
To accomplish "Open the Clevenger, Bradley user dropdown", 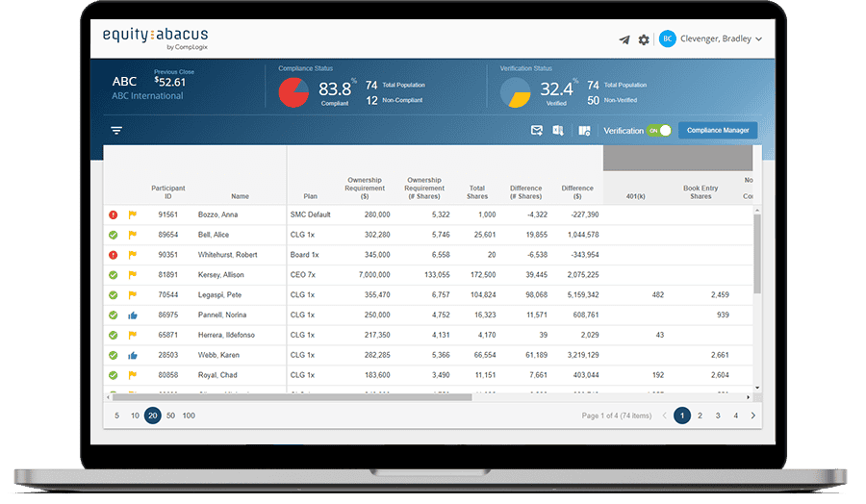I will [x=722, y=38].
